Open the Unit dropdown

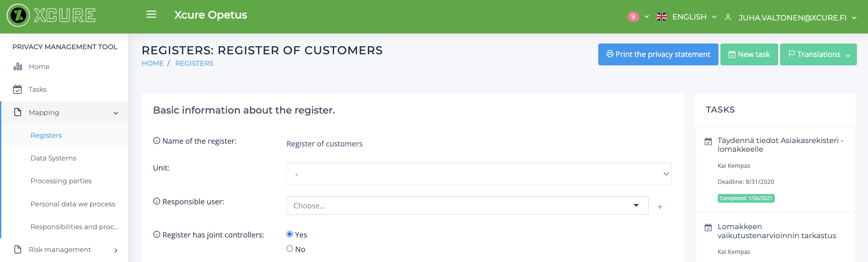(x=479, y=174)
